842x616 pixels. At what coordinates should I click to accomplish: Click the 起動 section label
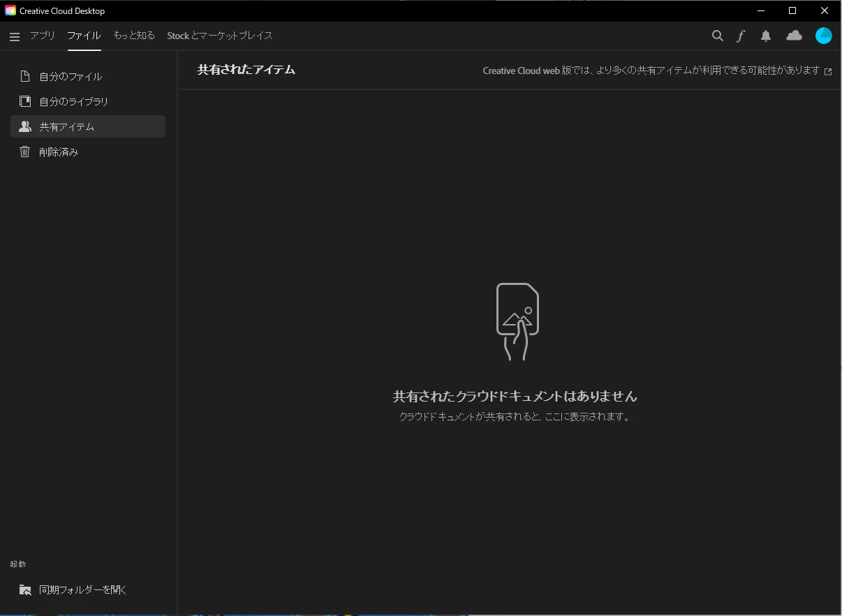pos(17,564)
